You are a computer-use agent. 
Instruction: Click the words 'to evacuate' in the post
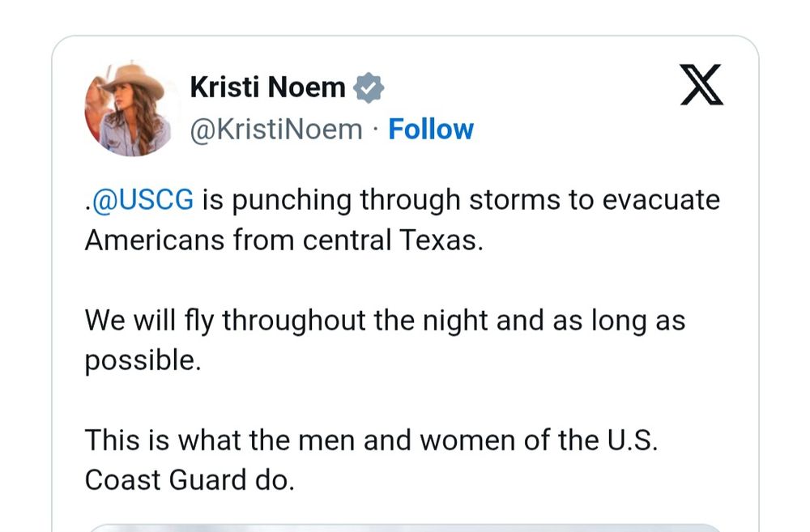coord(644,200)
